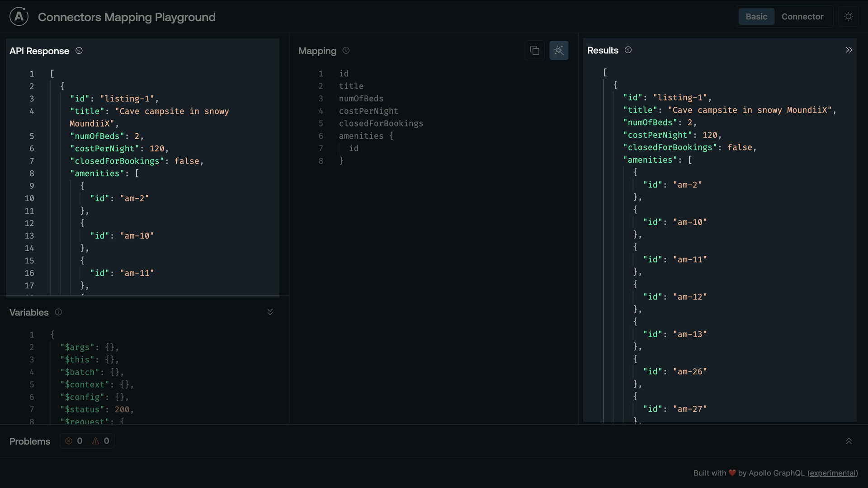
Task: Click the Variables info circle indicator
Action: (x=58, y=312)
